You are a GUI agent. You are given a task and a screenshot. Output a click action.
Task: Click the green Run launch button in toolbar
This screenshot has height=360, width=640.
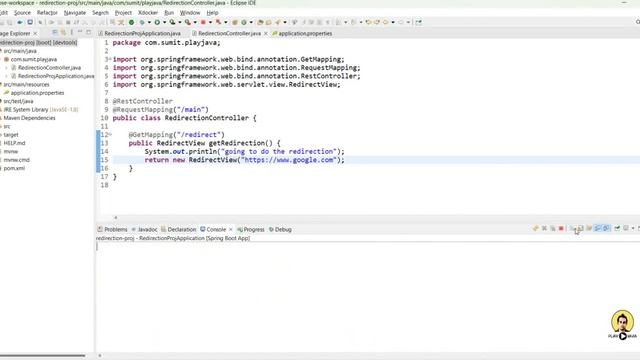coord(157,22)
